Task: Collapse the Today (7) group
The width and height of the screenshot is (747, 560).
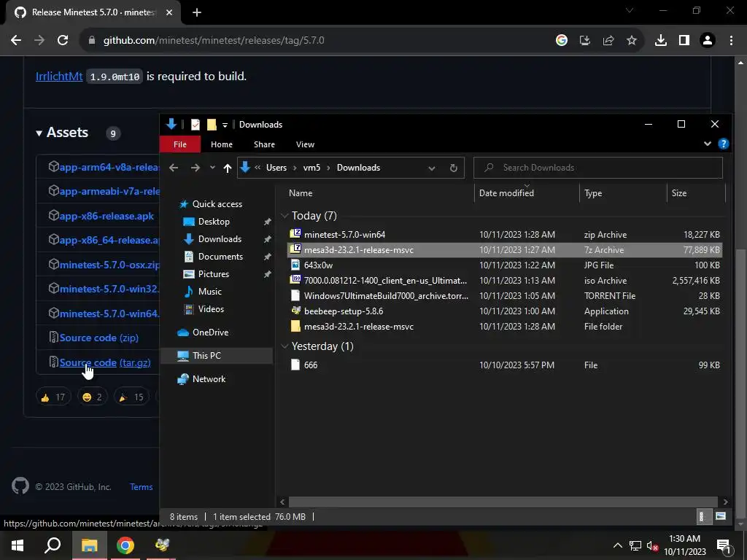Action: click(285, 216)
